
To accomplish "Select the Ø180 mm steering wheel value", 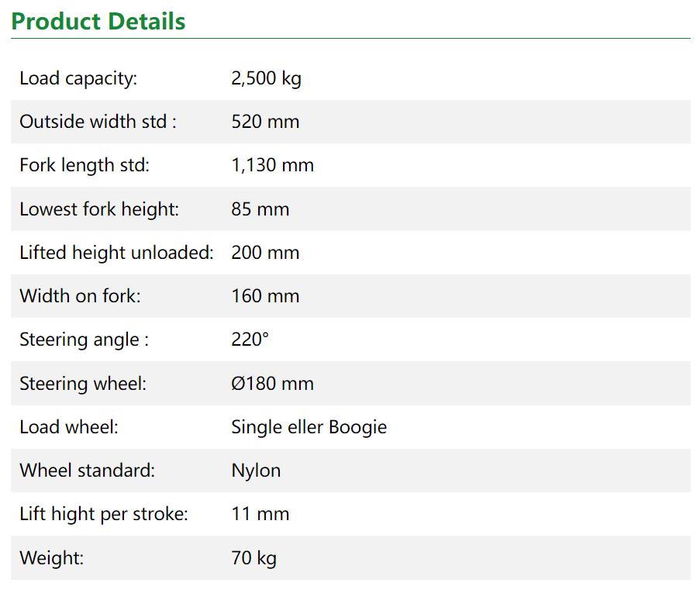I will click(272, 384).
